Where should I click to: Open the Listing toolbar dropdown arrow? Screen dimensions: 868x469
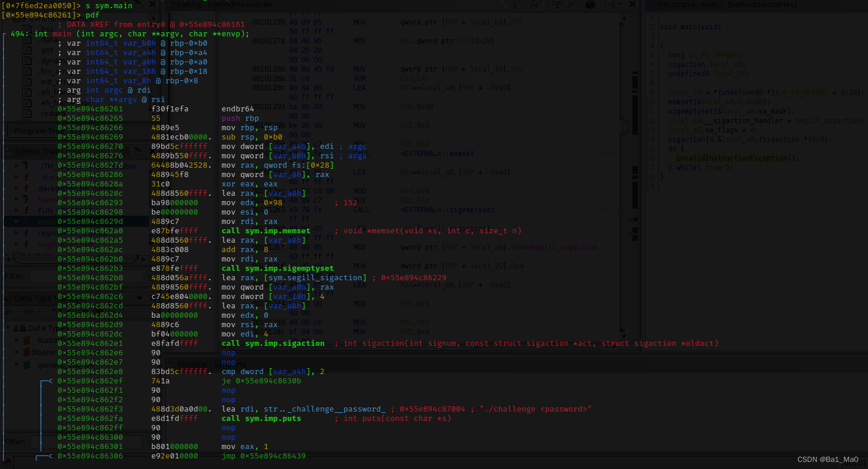(x=620, y=4)
